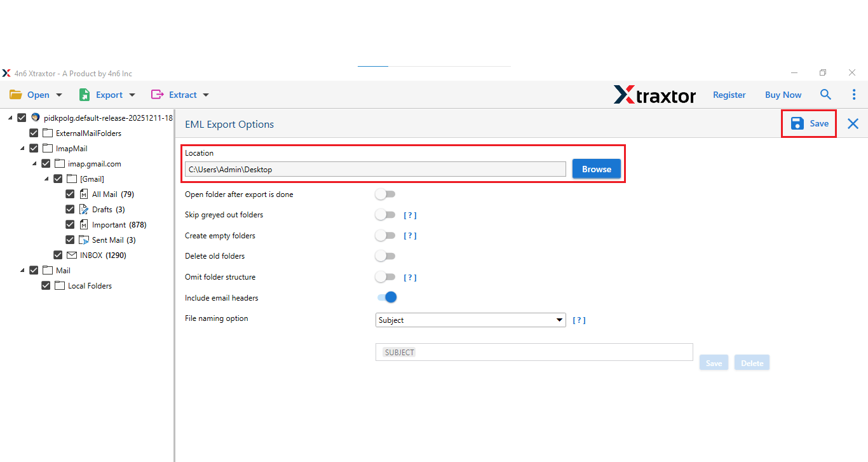Open the Extract menu
The image size is (868, 462).
click(180, 95)
